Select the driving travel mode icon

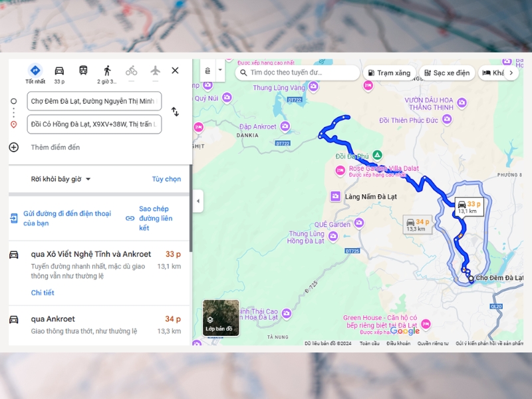tap(59, 71)
